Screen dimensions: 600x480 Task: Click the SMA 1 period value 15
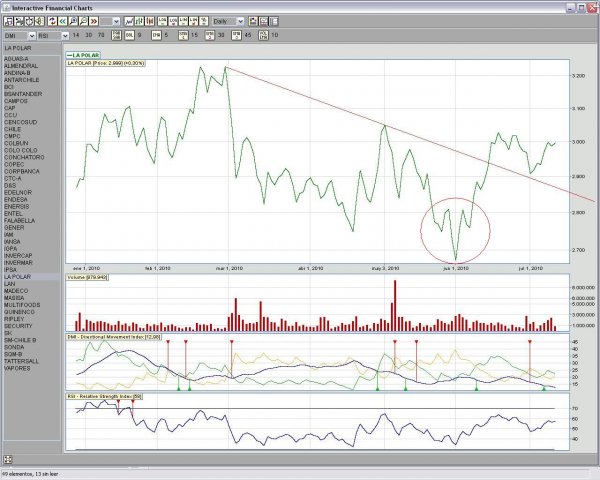click(194, 35)
